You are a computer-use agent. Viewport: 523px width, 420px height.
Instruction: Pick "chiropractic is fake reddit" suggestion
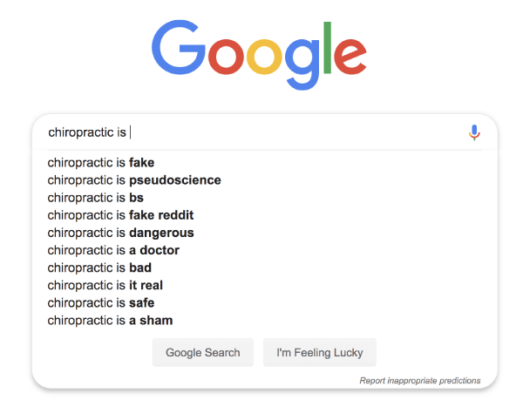120,215
